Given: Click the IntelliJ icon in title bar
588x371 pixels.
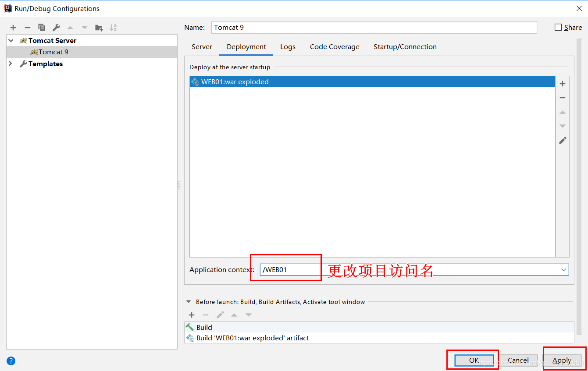Looking at the screenshot, I should point(8,8).
